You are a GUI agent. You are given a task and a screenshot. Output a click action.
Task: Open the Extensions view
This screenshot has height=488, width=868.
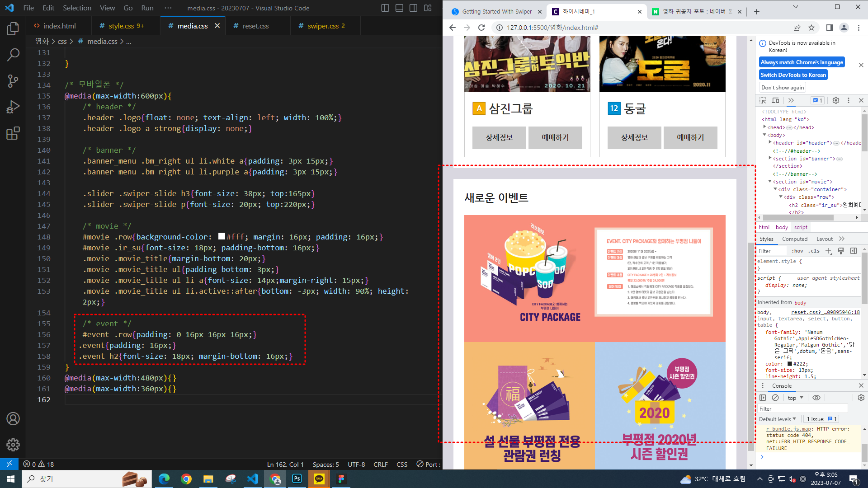pyautogui.click(x=13, y=133)
